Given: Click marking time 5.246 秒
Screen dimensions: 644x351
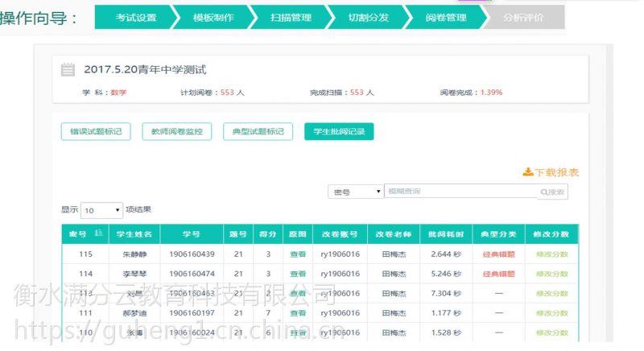Looking at the screenshot, I should click(446, 274).
